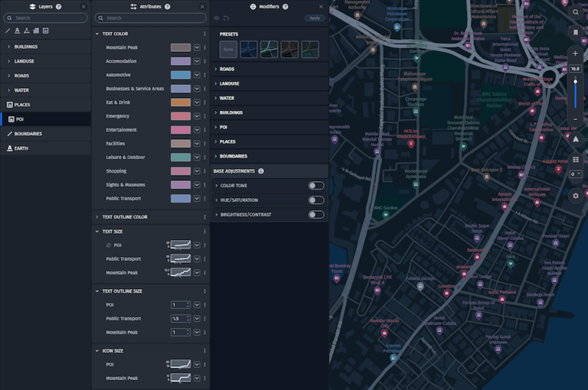Click the Attributes panel help icon
This screenshot has width=588, height=390.
tap(167, 7)
